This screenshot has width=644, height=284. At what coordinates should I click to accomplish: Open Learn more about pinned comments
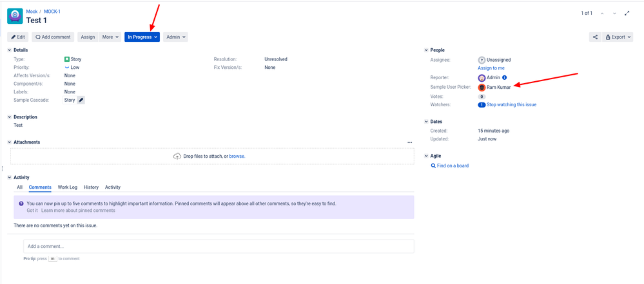(x=78, y=211)
